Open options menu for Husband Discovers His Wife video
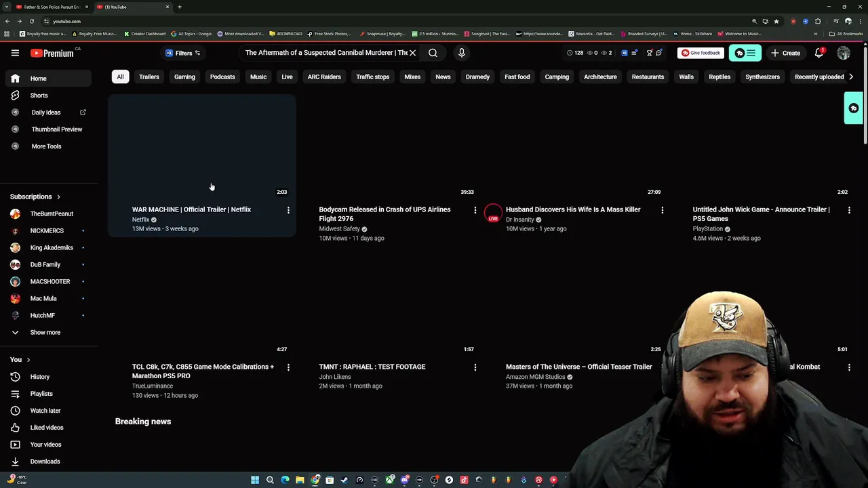Image resolution: width=868 pixels, height=488 pixels. point(662,210)
